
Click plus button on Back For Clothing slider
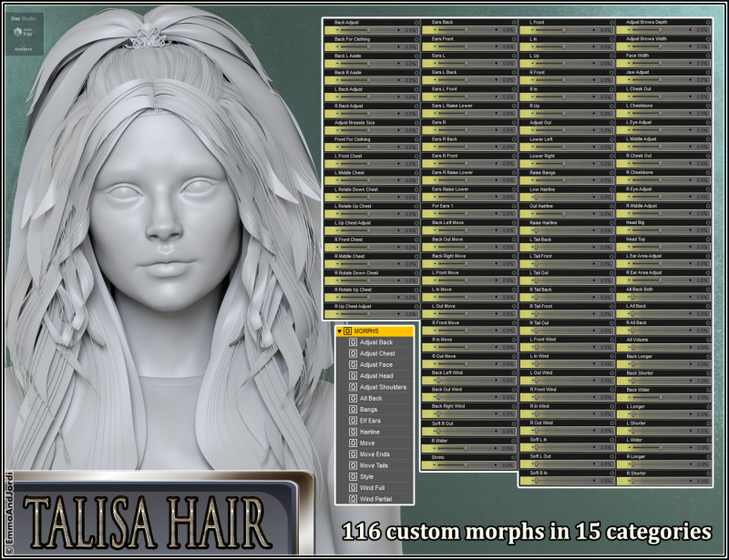(x=398, y=47)
